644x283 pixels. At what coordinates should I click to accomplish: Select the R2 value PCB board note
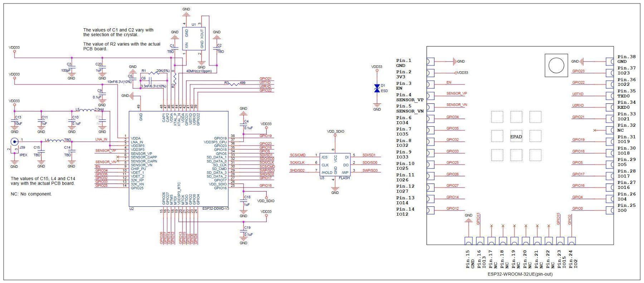[x=122, y=46]
